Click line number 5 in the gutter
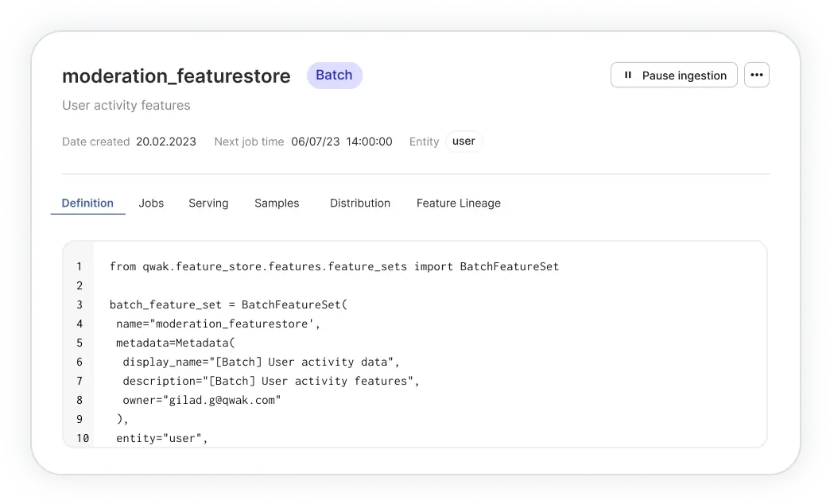This screenshot has width=830, height=504. click(80, 343)
